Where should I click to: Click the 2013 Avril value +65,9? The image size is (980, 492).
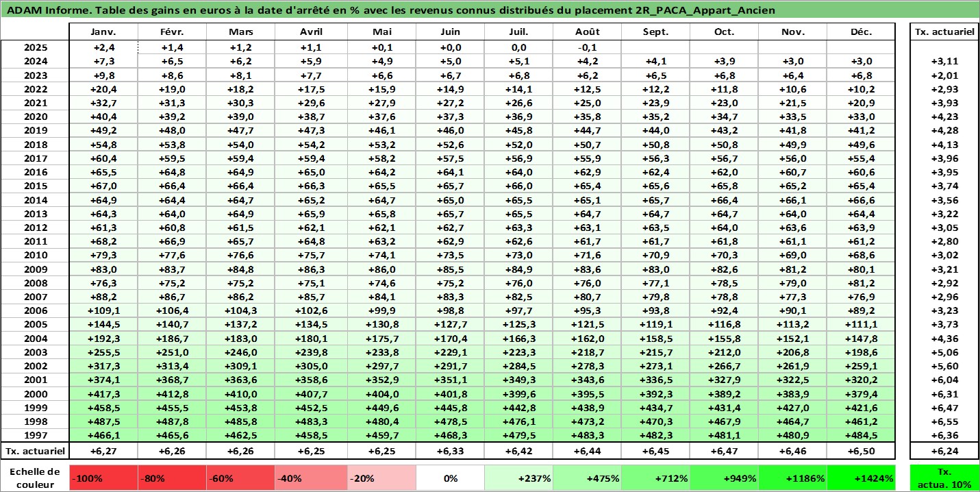(311, 214)
